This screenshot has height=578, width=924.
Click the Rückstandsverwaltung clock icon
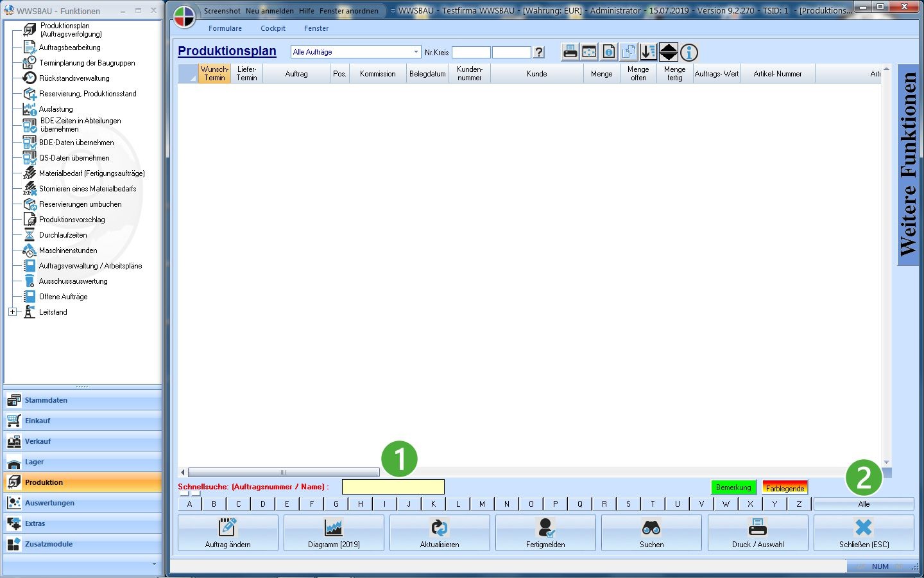[x=30, y=78]
